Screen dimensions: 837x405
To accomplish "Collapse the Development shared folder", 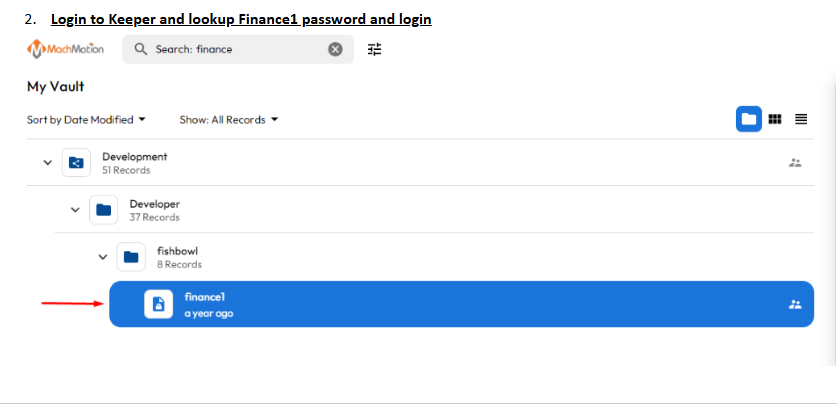I will click(47, 163).
